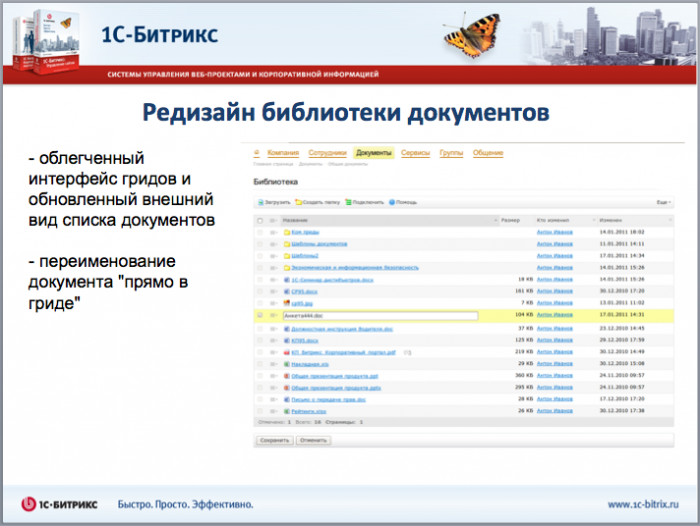Open the Рейтинги.xlsx file link
The image size is (700, 526).
(309, 411)
